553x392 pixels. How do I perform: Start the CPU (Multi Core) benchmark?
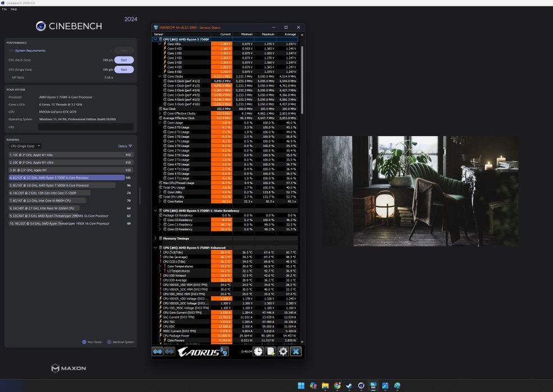(x=124, y=60)
